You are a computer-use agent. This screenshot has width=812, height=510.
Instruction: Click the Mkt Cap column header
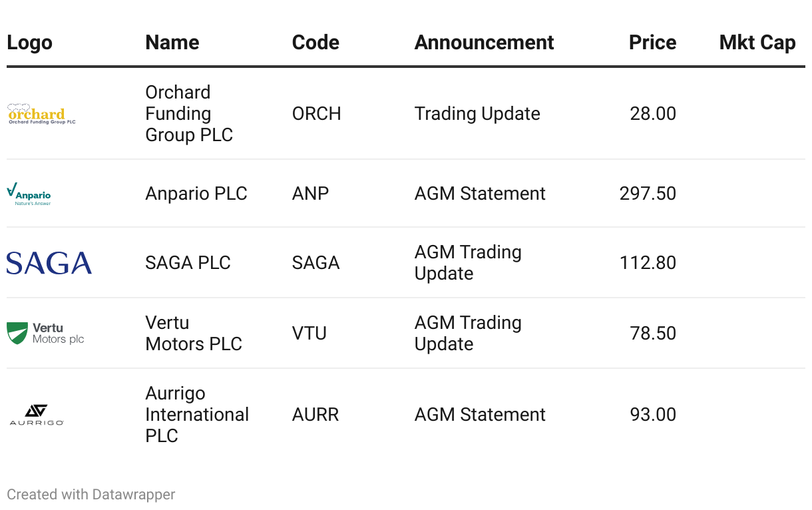757,43
